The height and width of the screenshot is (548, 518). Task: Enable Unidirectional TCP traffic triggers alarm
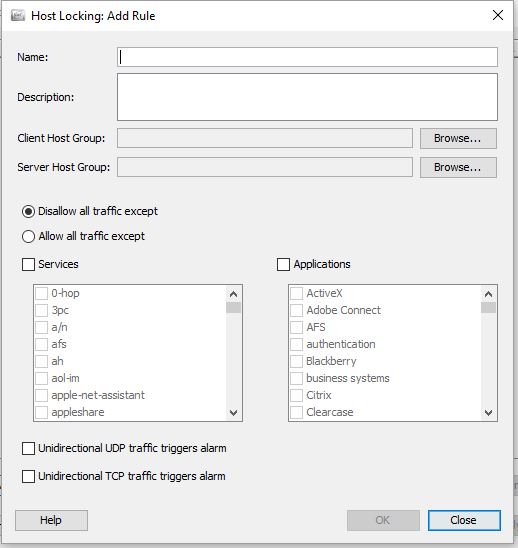coord(28,476)
